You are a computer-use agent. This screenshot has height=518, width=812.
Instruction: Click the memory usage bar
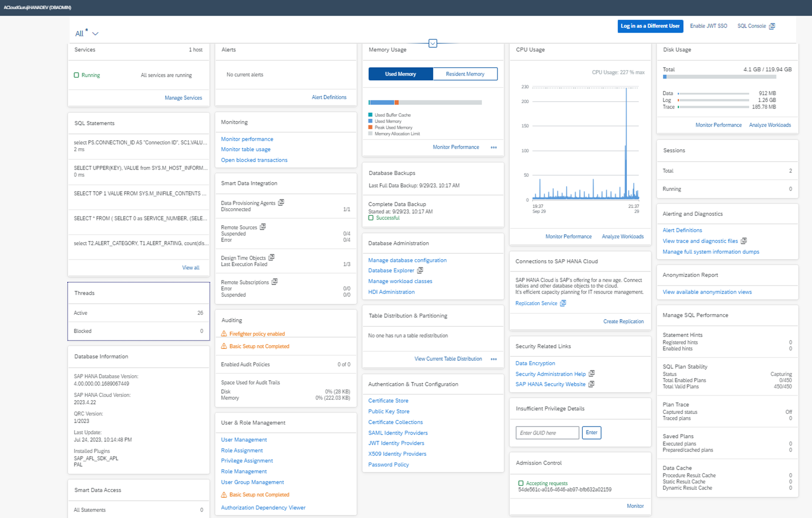pos(425,102)
